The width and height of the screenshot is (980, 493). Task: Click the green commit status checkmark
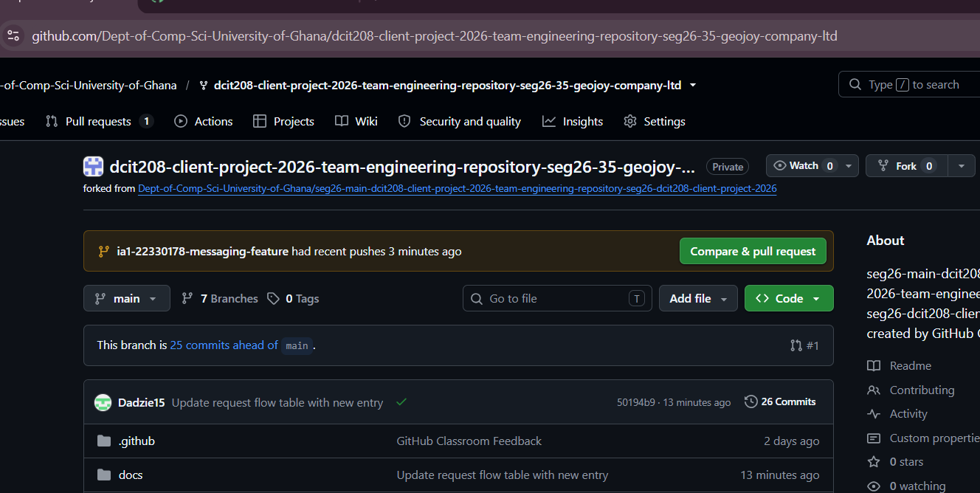[x=401, y=402]
